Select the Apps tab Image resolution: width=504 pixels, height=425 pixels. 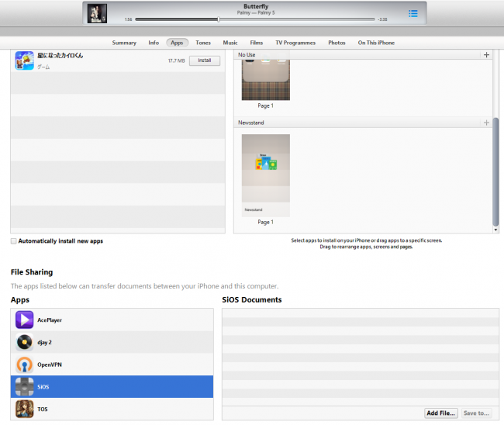(177, 43)
